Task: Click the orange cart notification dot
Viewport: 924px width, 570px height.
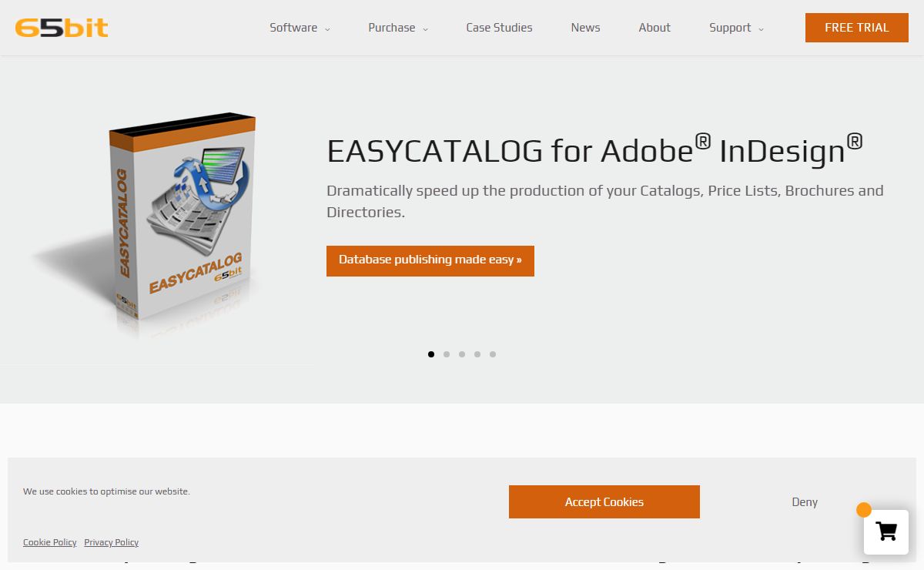Action: coord(864,510)
